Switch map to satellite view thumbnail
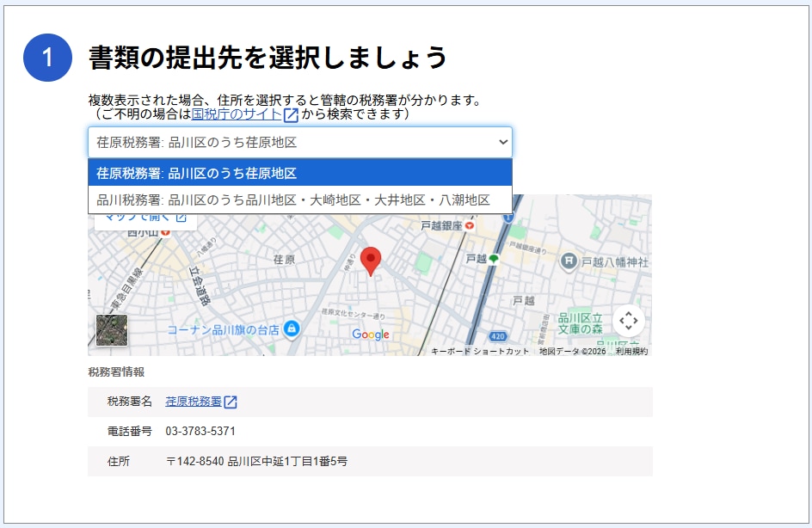Screen dimensions: 812x528 (111, 330)
